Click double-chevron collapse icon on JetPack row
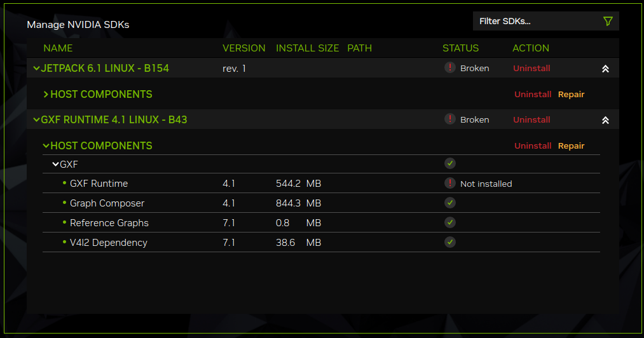The height and width of the screenshot is (338, 644). [605, 69]
